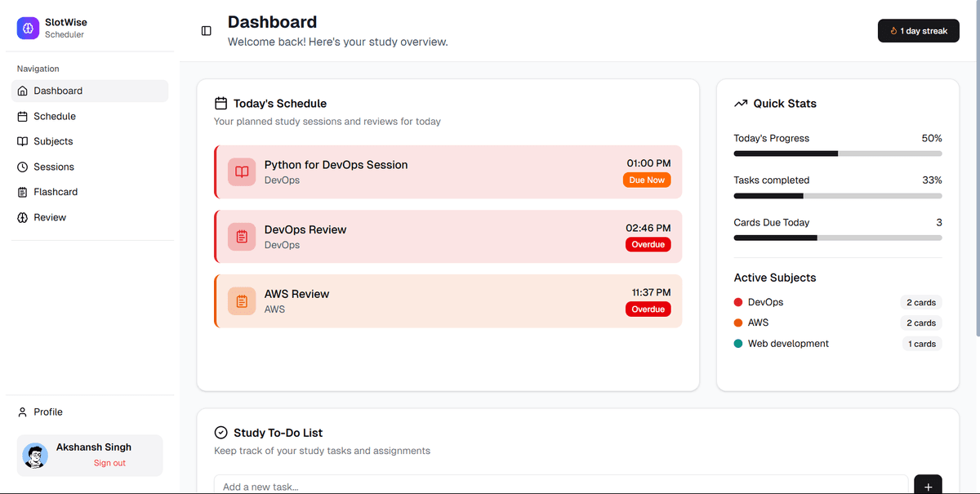The height and width of the screenshot is (494, 980).
Task: Go to the Schedule page
Action: pyautogui.click(x=55, y=116)
